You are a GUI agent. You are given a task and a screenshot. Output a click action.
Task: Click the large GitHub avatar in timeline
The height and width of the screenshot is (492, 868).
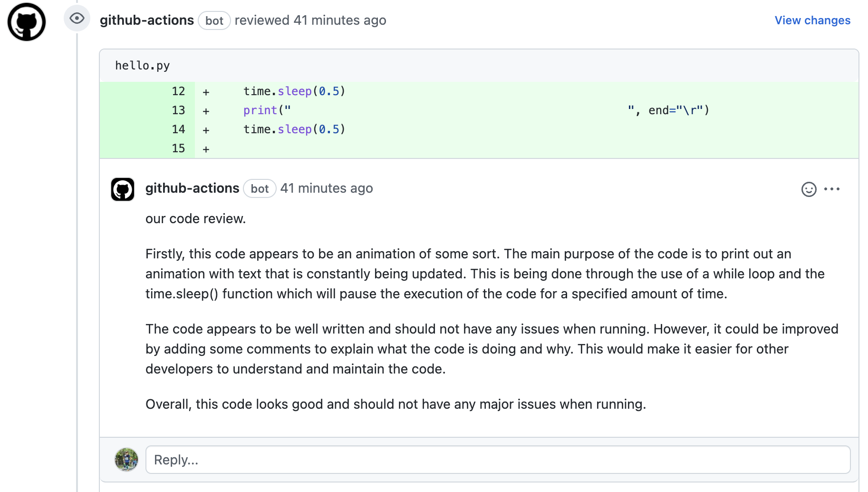27,22
